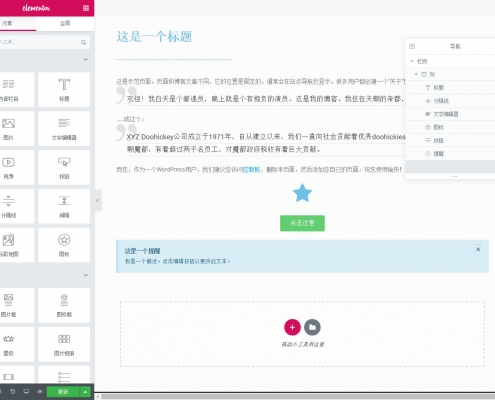Collapse the 列 column in navigator
The height and width of the screenshot is (400, 495).
[416, 74]
